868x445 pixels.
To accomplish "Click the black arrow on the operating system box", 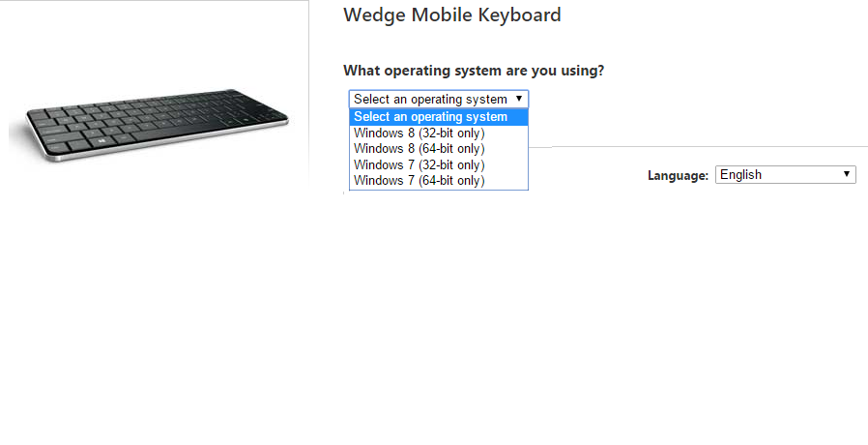I will click(x=519, y=99).
